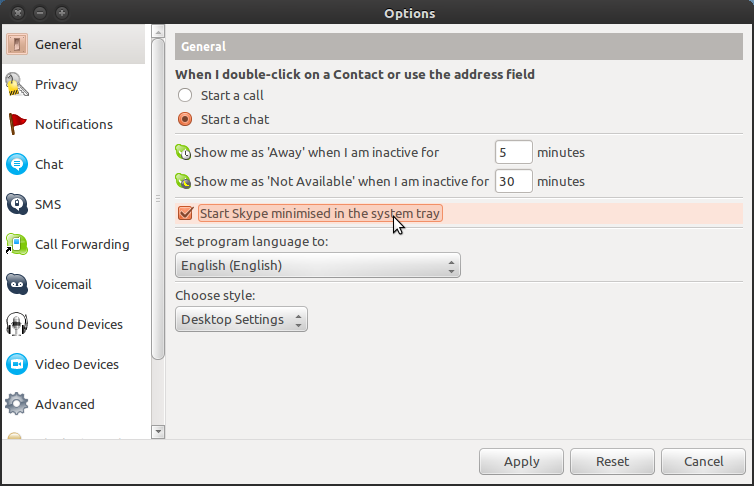Viewport: 754px width, 486px height.
Task: Select the Notifications flag icon
Action: point(17,125)
